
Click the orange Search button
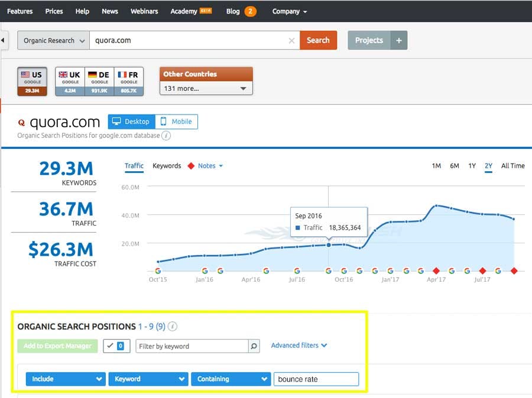(x=318, y=40)
